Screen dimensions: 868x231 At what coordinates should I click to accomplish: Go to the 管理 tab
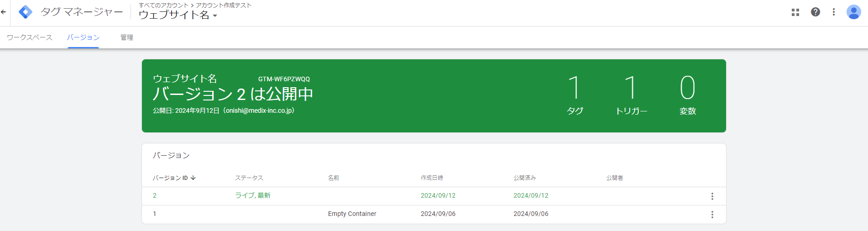coord(127,37)
